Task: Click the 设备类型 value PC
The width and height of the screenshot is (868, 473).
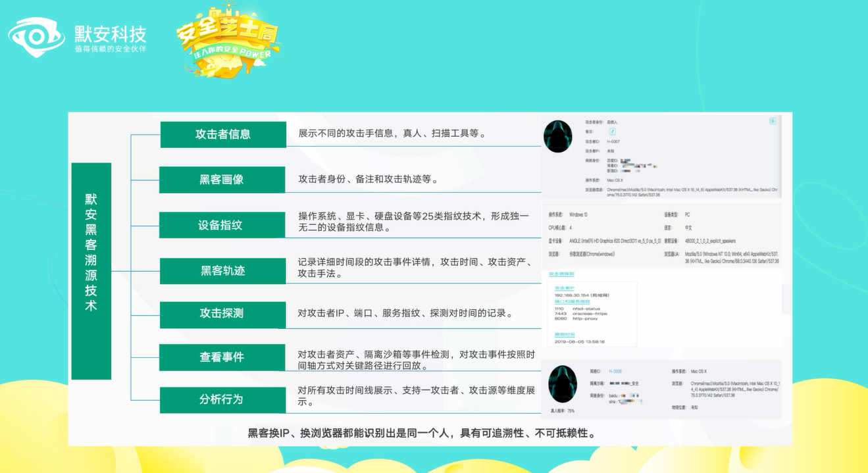Action: click(x=687, y=215)
